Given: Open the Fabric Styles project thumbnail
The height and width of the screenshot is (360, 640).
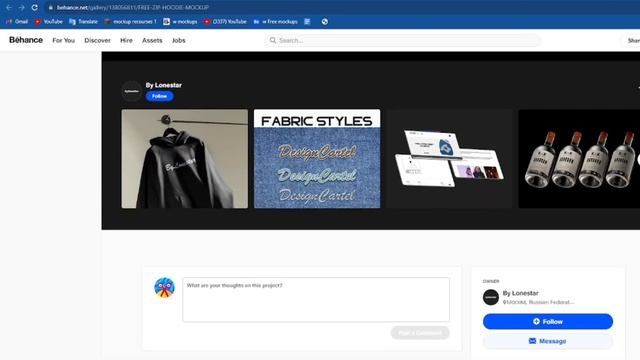Looking at the screenshot, I should point(317,159).
